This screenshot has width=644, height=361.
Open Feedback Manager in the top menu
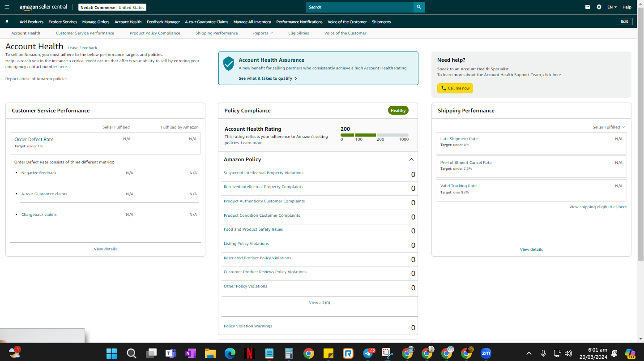point(163,22)
